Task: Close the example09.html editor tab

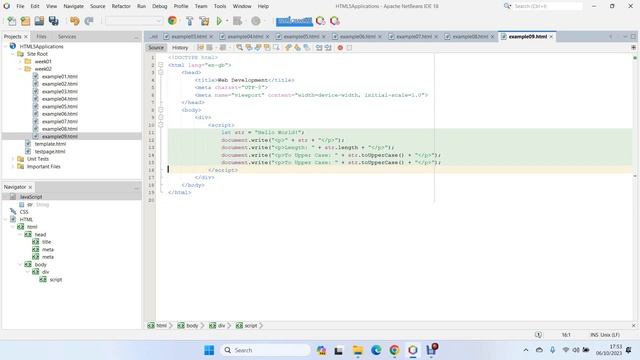Action: point(551,37)
